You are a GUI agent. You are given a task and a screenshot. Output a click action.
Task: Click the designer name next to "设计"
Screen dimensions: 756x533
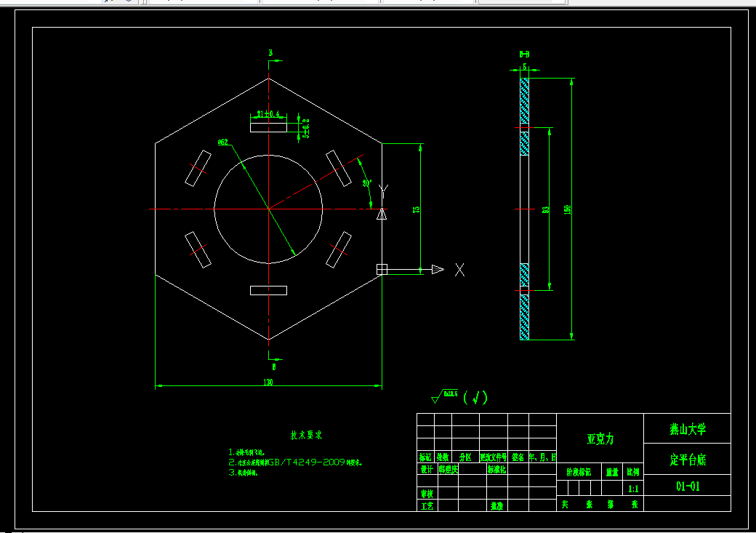point(449,469)
